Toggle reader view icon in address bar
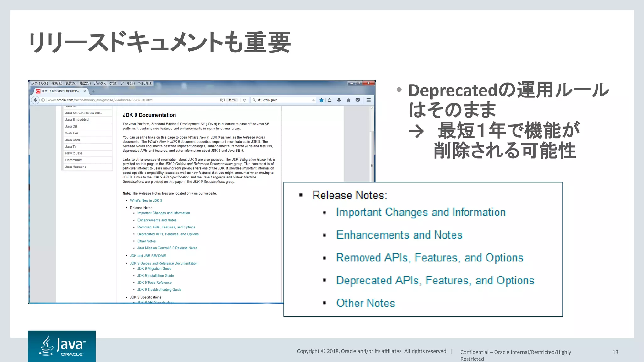Viewport: 644px width, 362px height. point(222,100)
